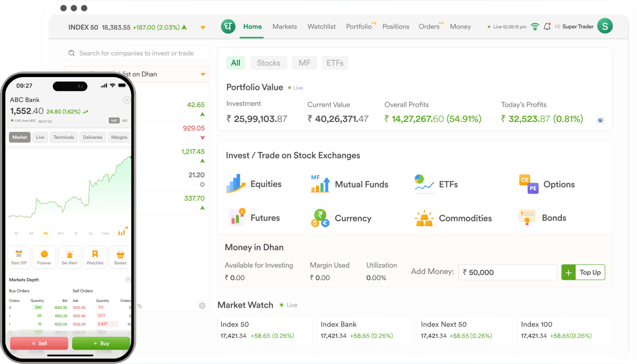Select NSE exchange on the phone
Screen dimensions: 637x364
coord(114,120)
